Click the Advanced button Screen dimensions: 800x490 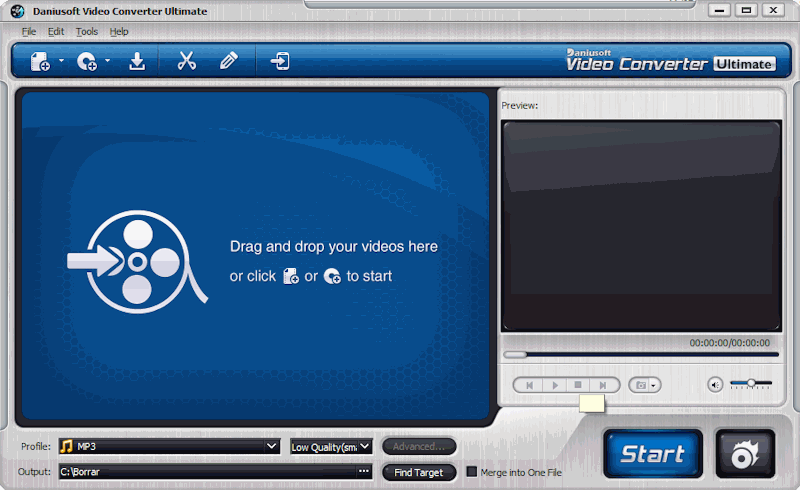419,447
